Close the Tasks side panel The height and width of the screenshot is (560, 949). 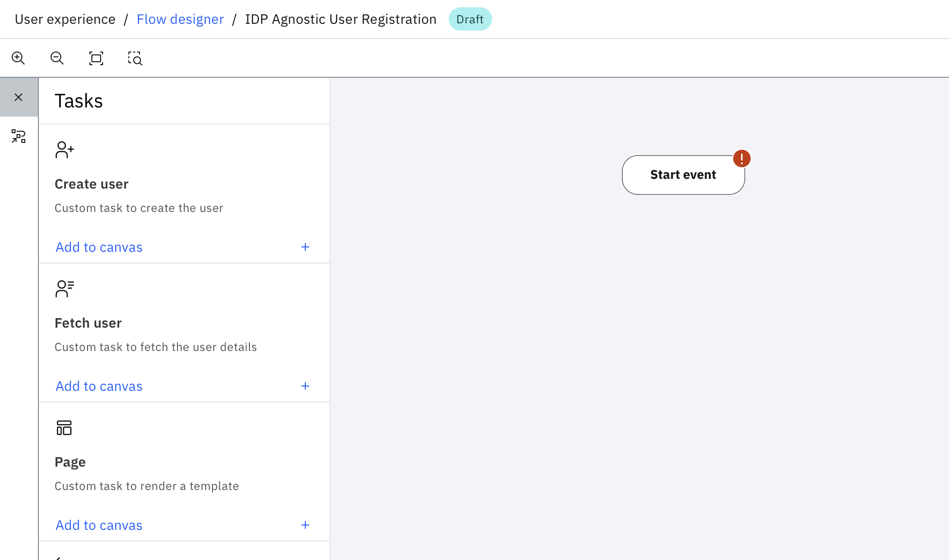pos(18,97)
